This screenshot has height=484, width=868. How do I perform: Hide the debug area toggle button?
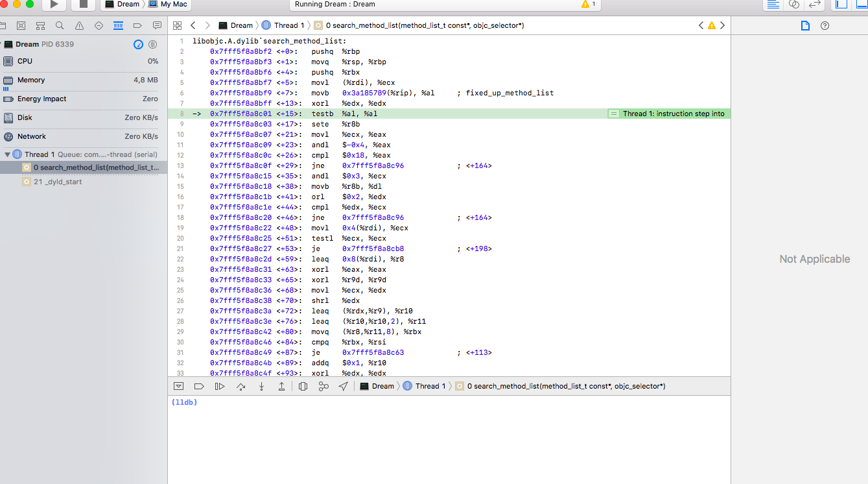coord(178,386)
